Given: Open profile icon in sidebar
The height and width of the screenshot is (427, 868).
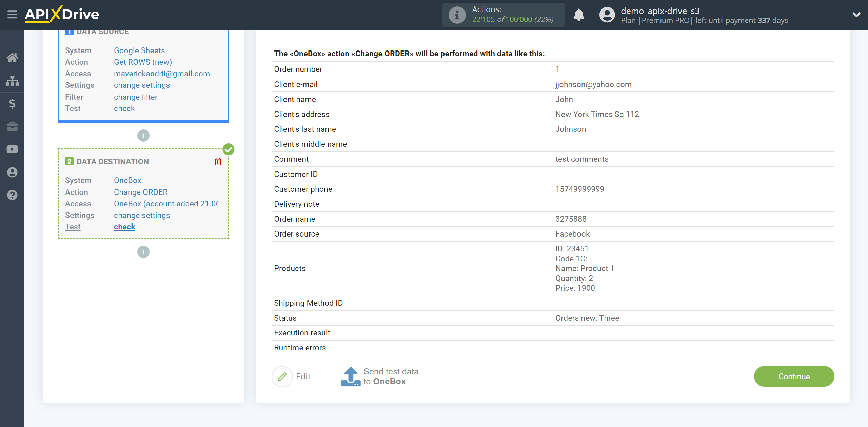Looking at the screenshot, I should [12, 172].
